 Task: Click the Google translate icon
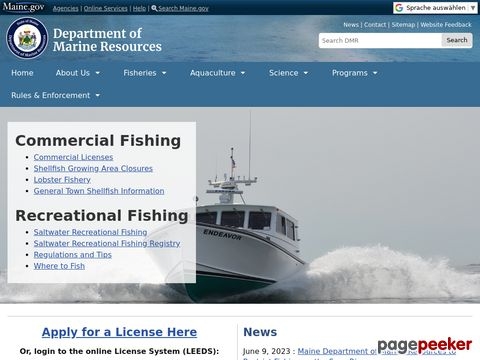[399, 8]
